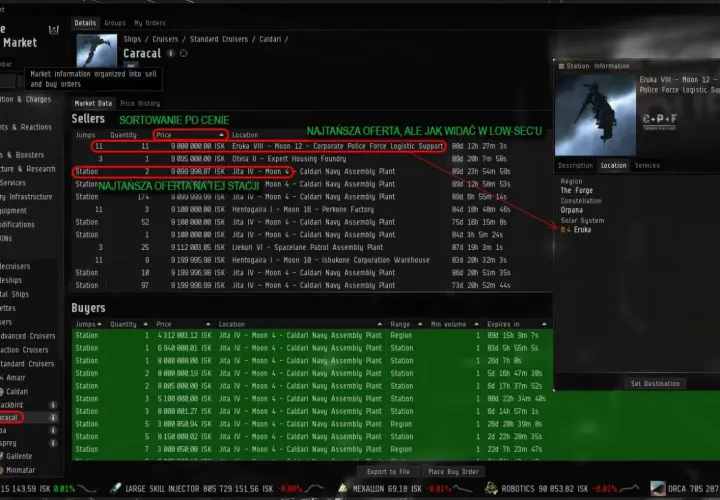Click the Orpana constellation name
This screenshot has height=500, width=720.
click(x=572, y=210)
